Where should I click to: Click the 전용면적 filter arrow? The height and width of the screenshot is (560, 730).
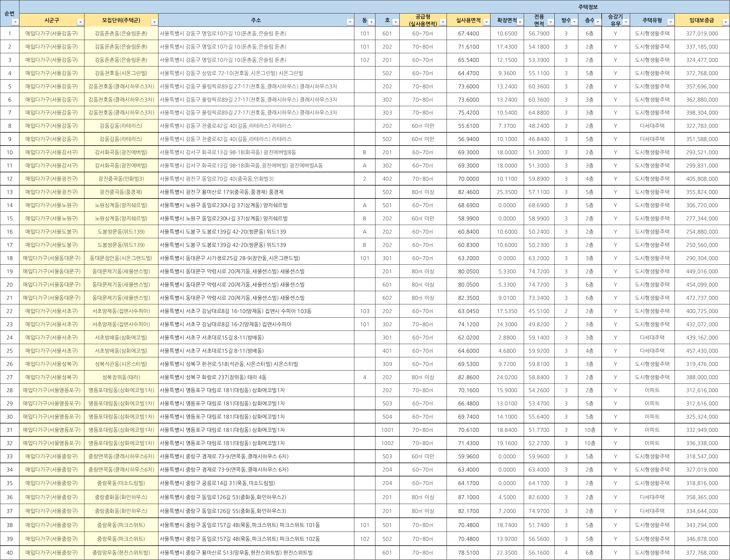(550, 22)
